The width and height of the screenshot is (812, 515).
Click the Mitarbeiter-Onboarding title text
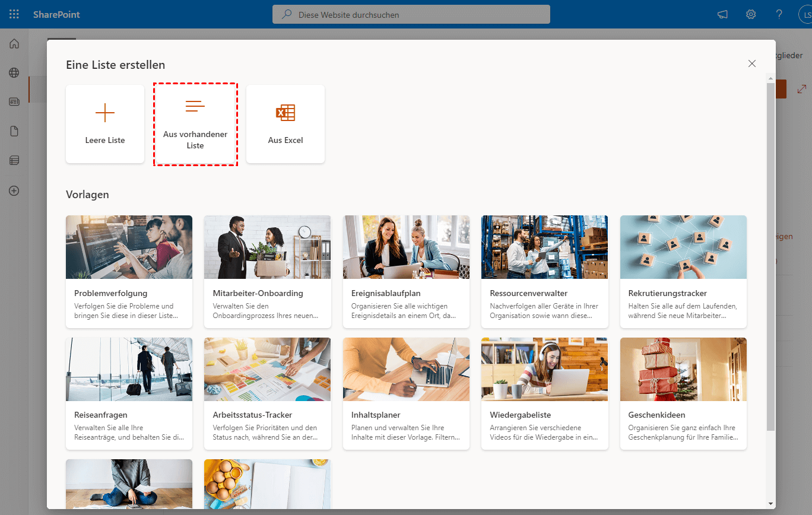pos(258,293)
